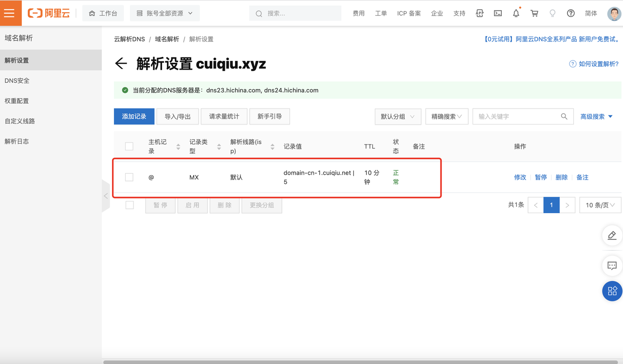Click the 导入/导出 button

click(178, 116)
